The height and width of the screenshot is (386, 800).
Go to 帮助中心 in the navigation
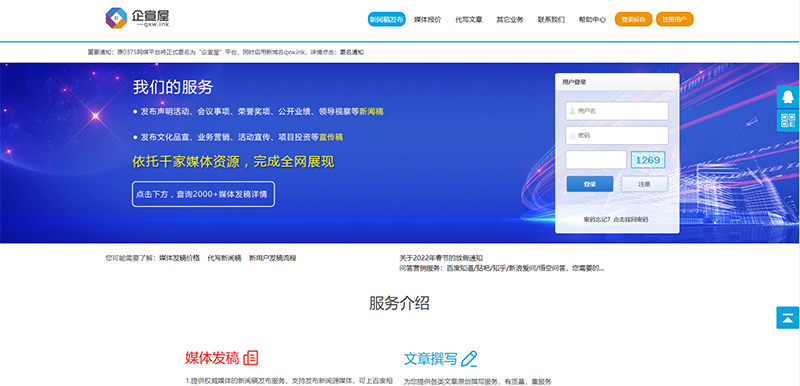coord(592,19)
